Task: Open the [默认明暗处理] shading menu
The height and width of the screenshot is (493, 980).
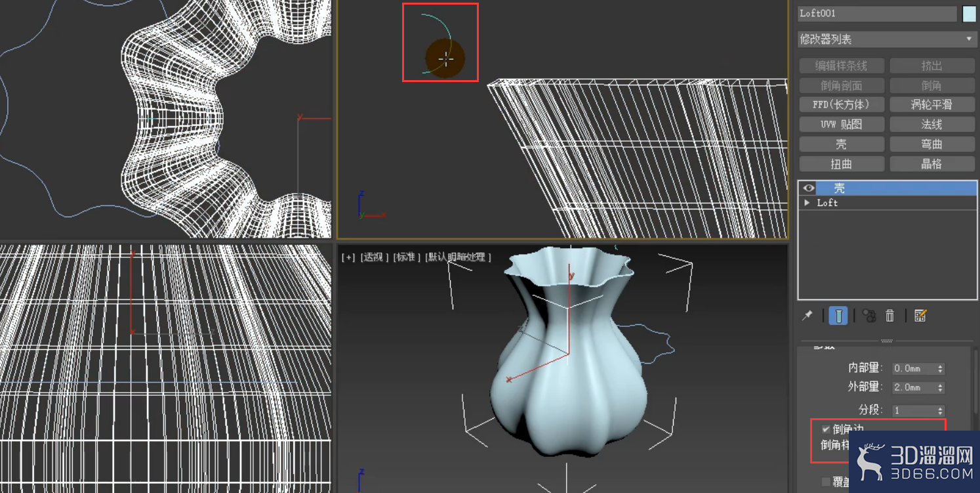Action: coord(458,257)
